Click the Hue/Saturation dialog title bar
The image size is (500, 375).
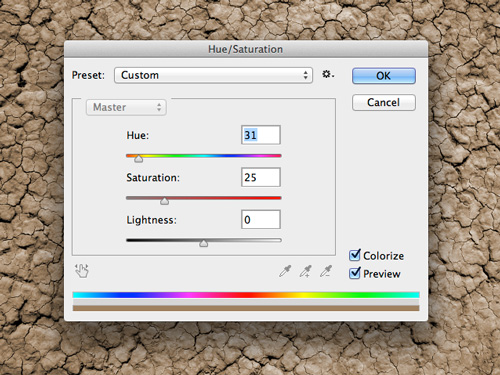[246, 49]
